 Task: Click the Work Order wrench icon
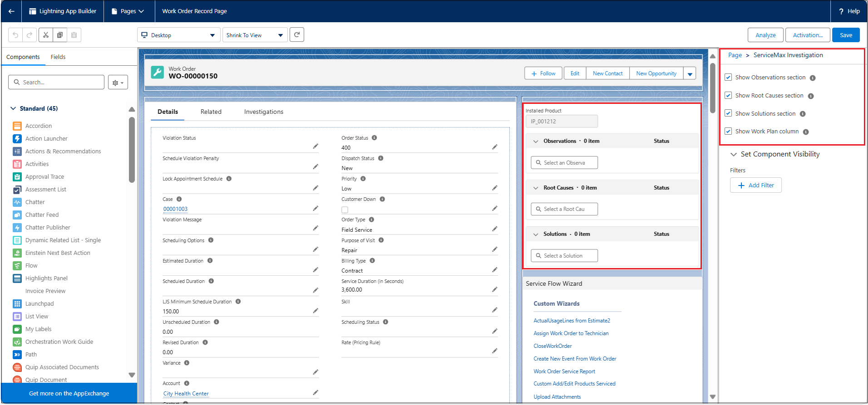pos(158,72)
